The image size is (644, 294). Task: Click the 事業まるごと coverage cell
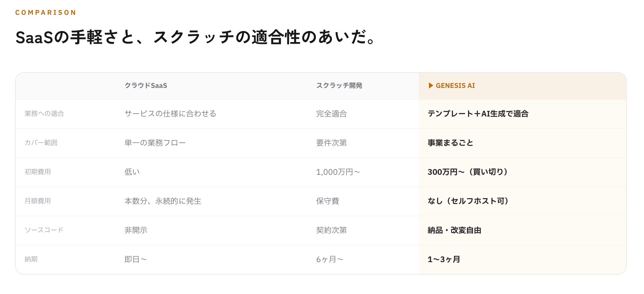450,143
